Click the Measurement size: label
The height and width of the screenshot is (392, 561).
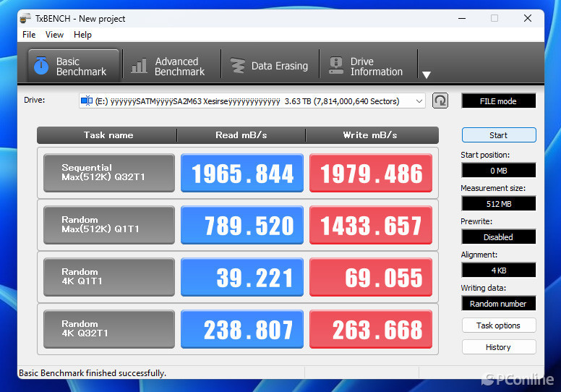pos(493,188)
